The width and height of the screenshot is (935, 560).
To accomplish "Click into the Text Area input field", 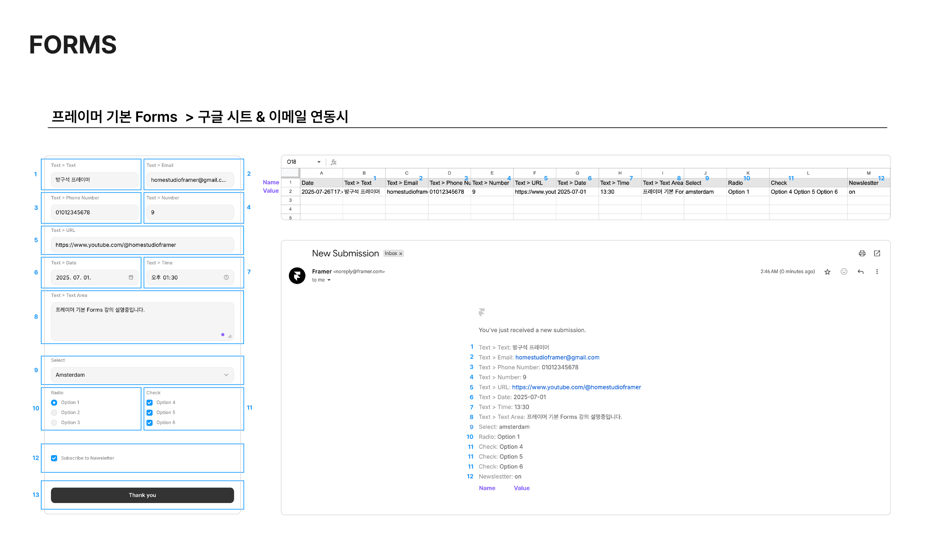I will coord(142,321).
